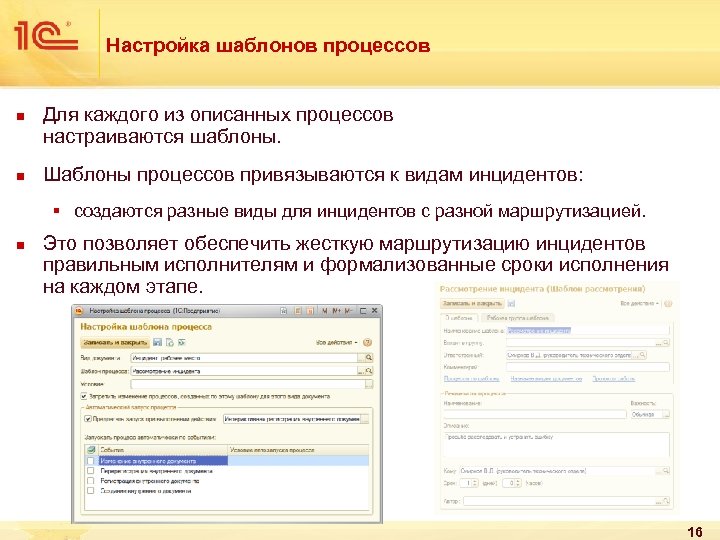Open help icon in the incident review window
This screenshot has width=720, height=540.
(668, 304)
